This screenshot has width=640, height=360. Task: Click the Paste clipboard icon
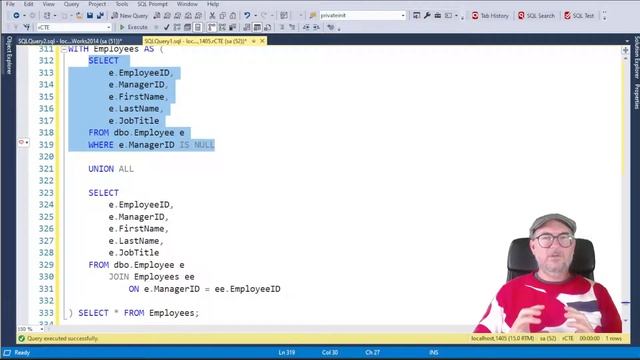pyautogui.click(x=233, y=16)
